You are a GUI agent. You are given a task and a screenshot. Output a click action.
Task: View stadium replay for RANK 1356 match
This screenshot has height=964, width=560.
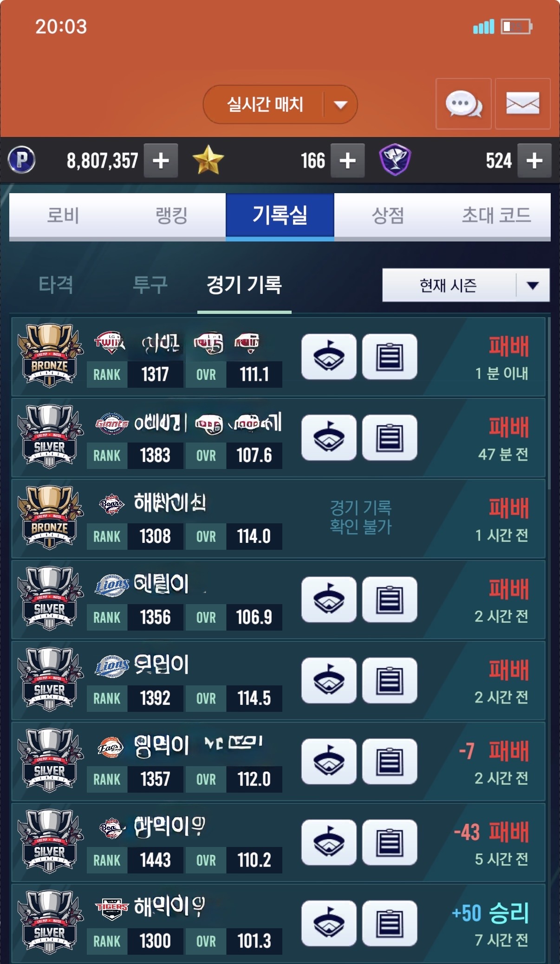click(329, 599)
